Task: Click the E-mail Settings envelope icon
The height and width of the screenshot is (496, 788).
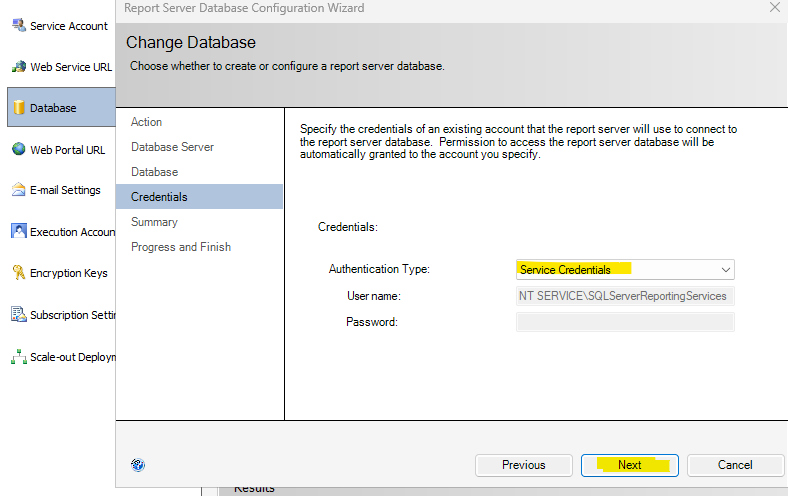Action: tap(19, 189)
